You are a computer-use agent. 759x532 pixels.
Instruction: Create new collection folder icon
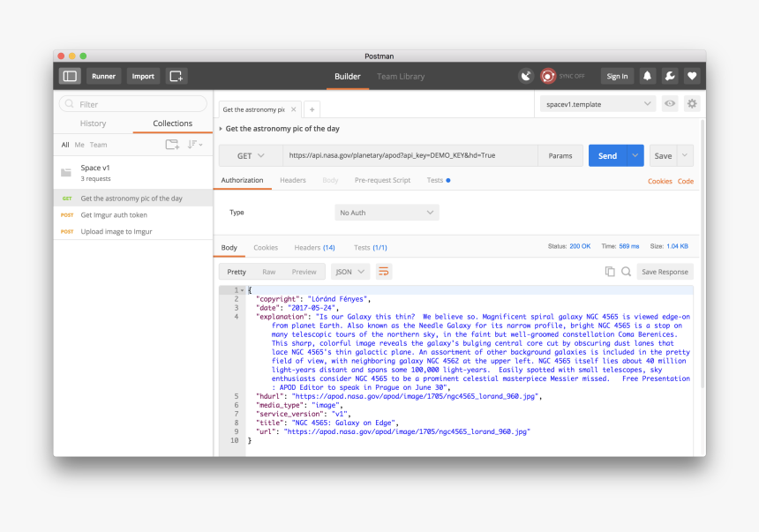(x=172, y=145)
